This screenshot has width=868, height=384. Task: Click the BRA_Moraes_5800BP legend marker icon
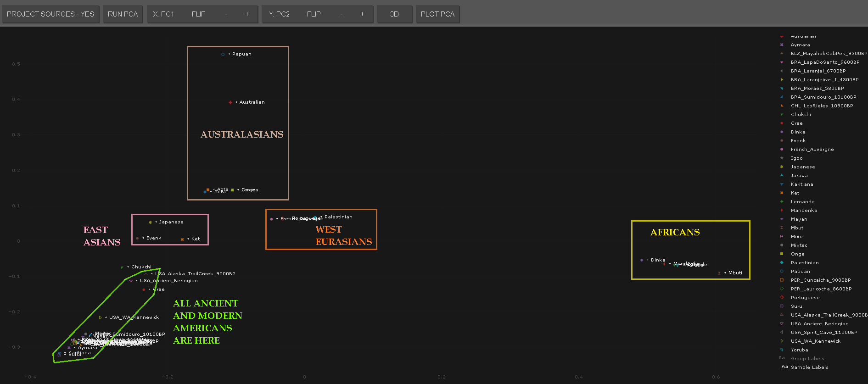(x=782, y=89)
